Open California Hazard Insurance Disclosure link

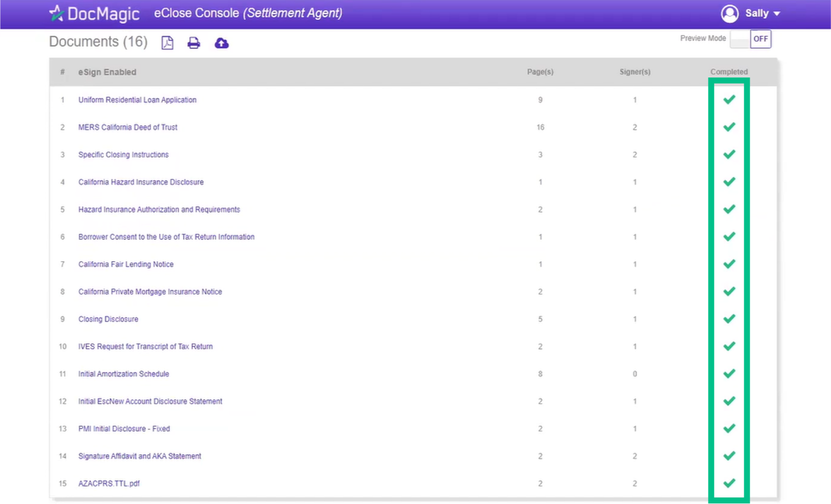[x=141, y=182]
